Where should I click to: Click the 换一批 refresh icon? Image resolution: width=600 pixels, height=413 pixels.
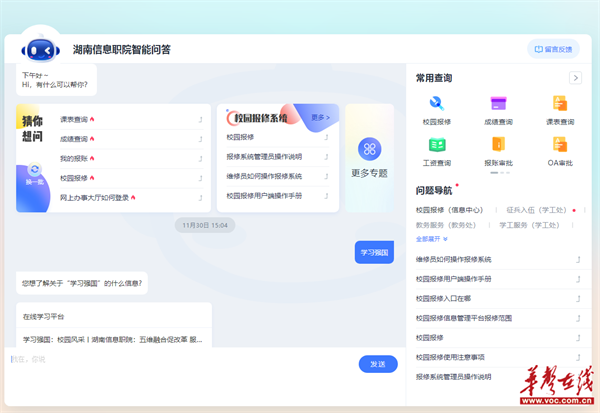point(34,169)
